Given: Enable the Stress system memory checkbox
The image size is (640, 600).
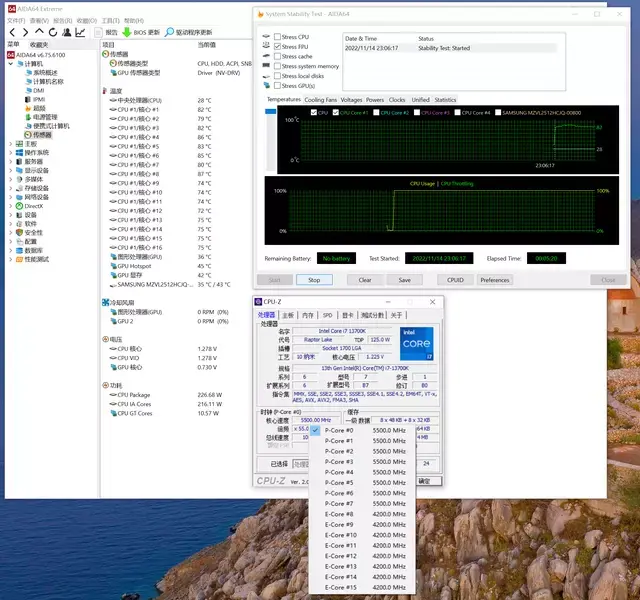Looking at the screenshot, I should coord(278,66).
